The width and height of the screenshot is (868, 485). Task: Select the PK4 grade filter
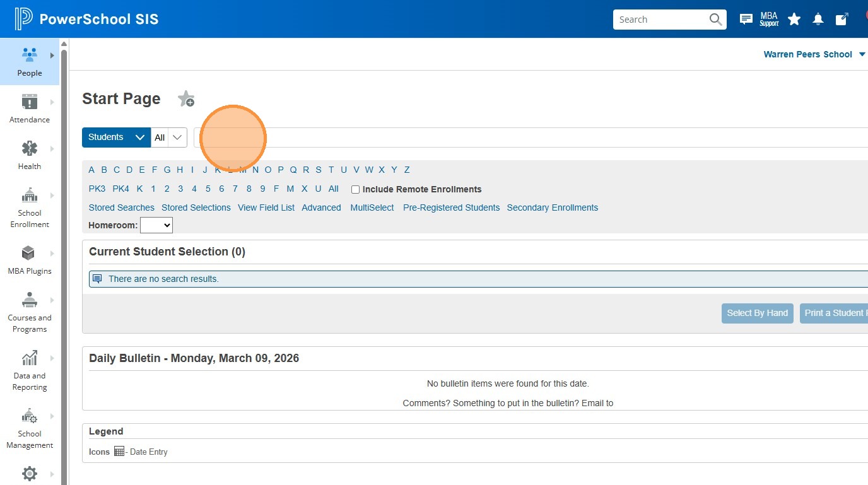click(121, 189)
